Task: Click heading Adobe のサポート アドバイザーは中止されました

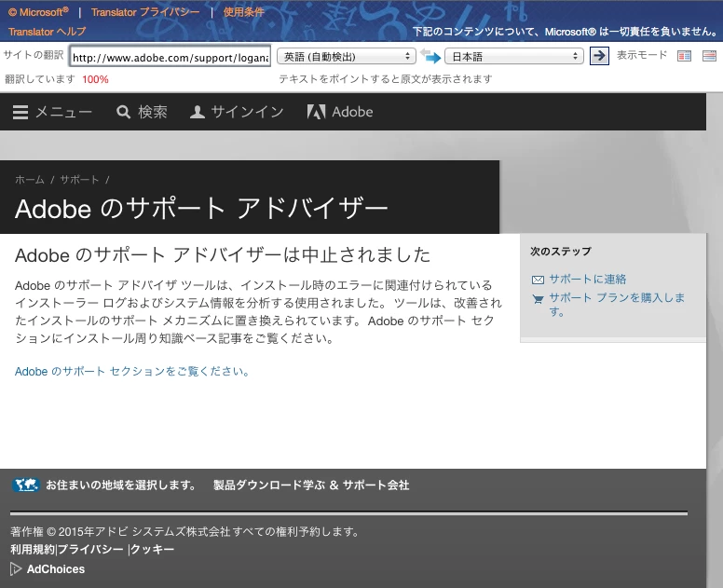Action: 223,255
